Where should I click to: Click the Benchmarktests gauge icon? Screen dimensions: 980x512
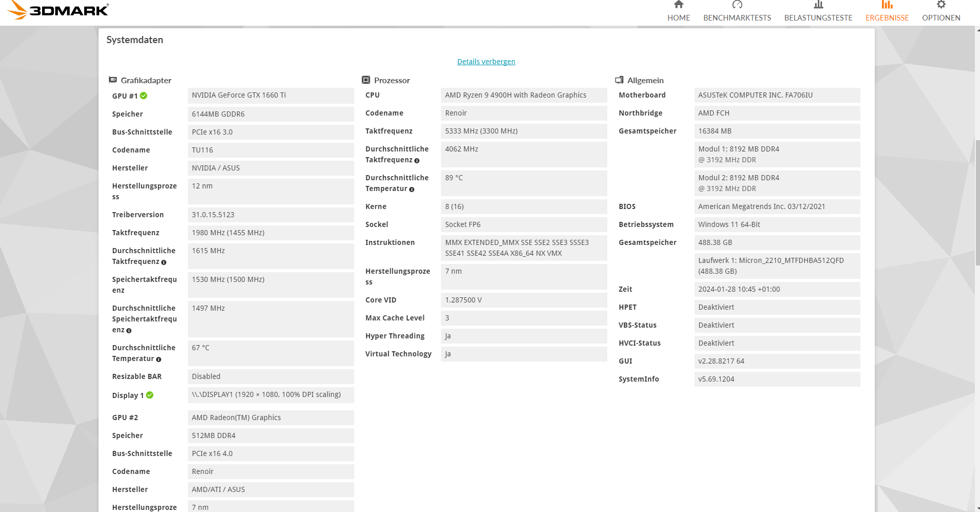point(737,5)
